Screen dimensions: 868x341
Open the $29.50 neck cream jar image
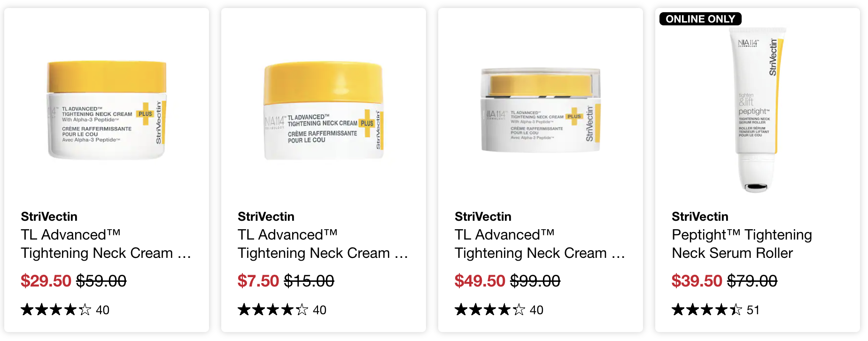(107, 110)
